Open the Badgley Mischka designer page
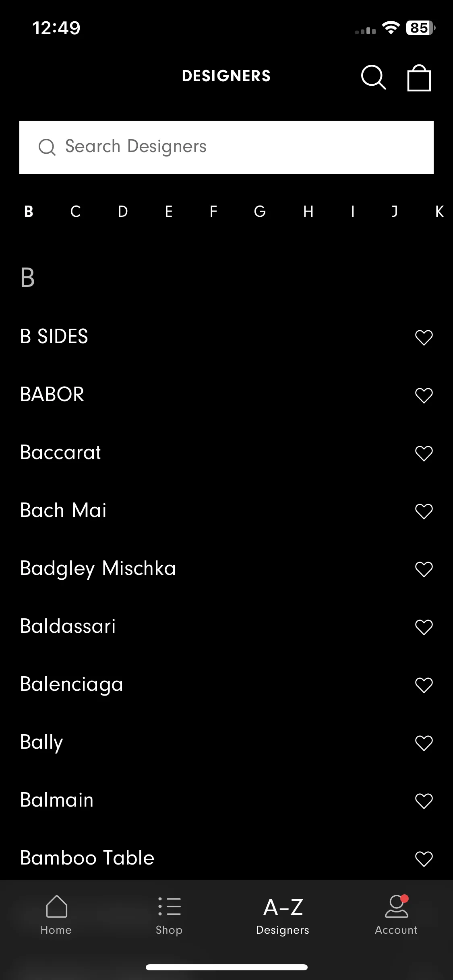 (x=98, y=569)
